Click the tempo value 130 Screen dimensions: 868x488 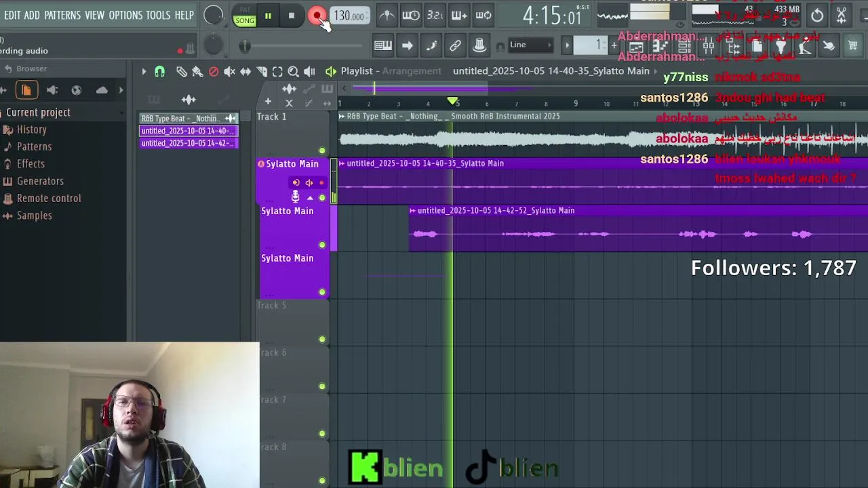pyautogui.click(x=349, y=16)
